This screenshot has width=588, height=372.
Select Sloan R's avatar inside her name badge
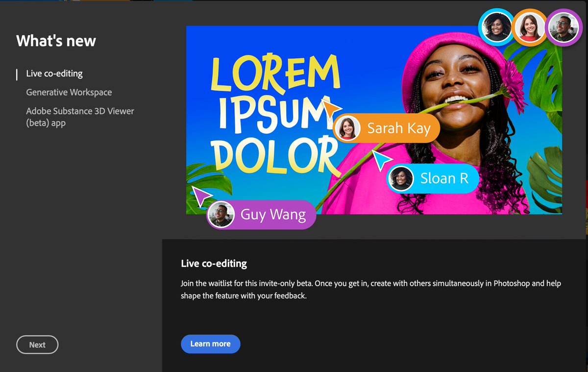pos(400,178)
